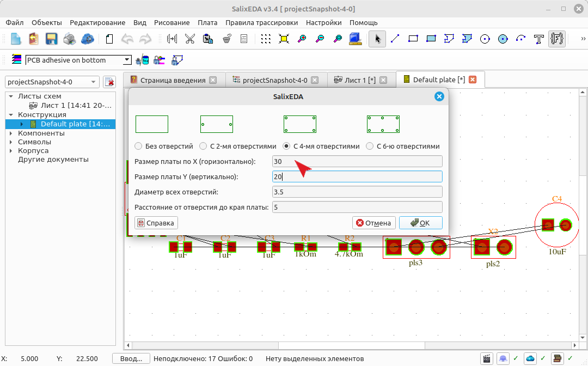Select the empty circle tool
Viewport: 588px width, 366px height.
coord(485,39)
